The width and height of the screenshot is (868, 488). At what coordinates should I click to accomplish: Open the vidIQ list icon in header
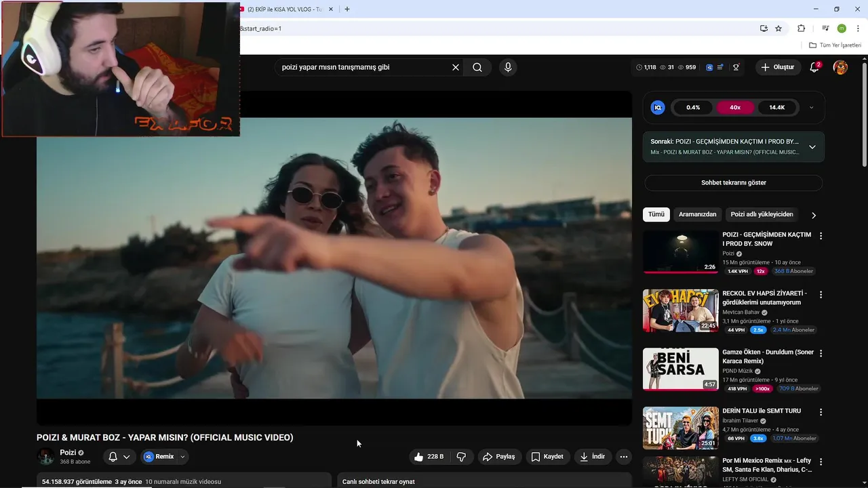(720, 67)
